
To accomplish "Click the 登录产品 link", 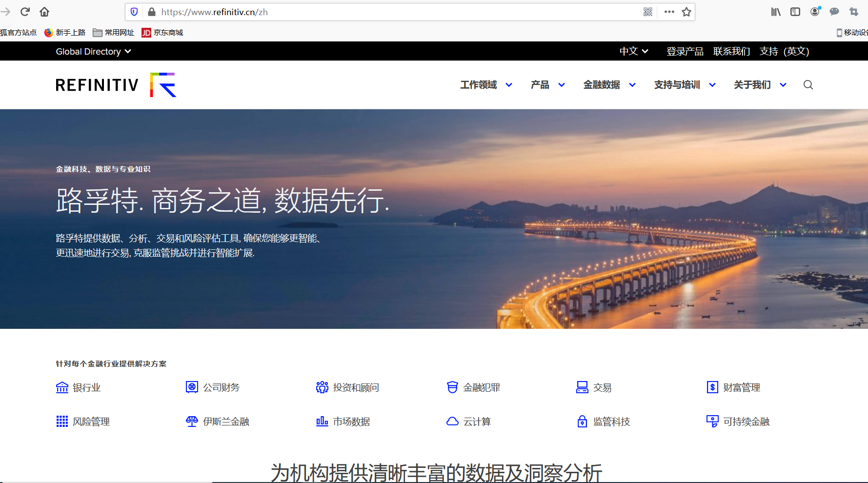I will tap(685, 51).
